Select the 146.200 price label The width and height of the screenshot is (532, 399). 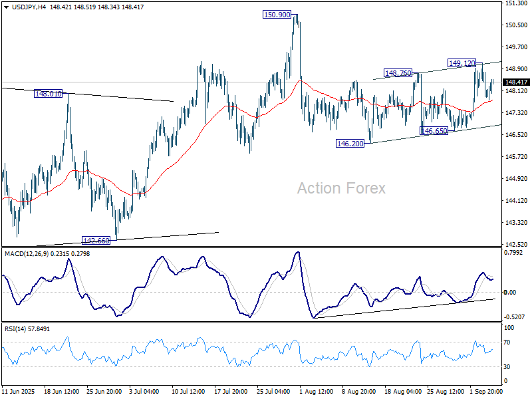pos(350,144)
